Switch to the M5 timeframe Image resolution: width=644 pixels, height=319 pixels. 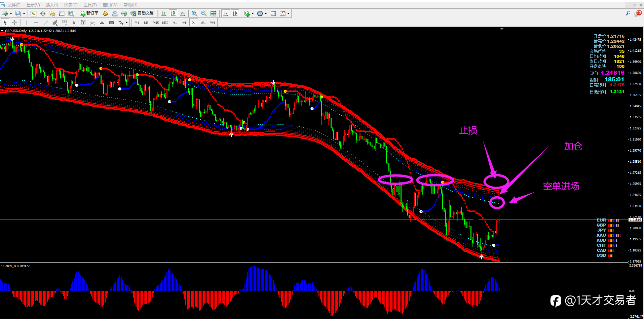pyautogui.click(x=146, y=23)
